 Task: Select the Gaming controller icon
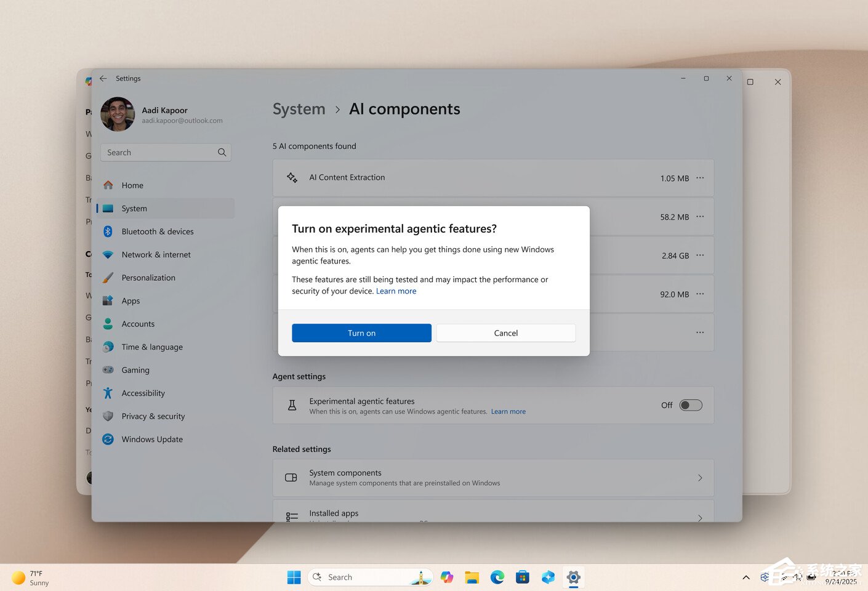[108, 370]
